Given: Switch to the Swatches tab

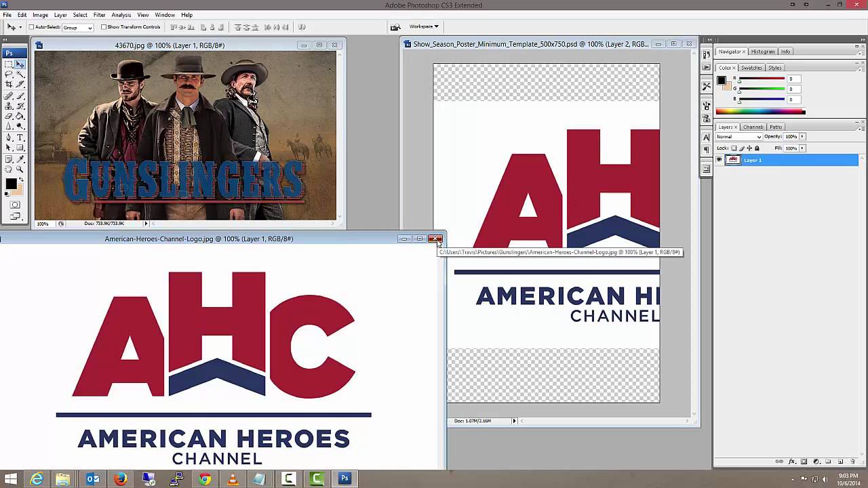Looking at the screenshot, I should (x=751, y=68).
